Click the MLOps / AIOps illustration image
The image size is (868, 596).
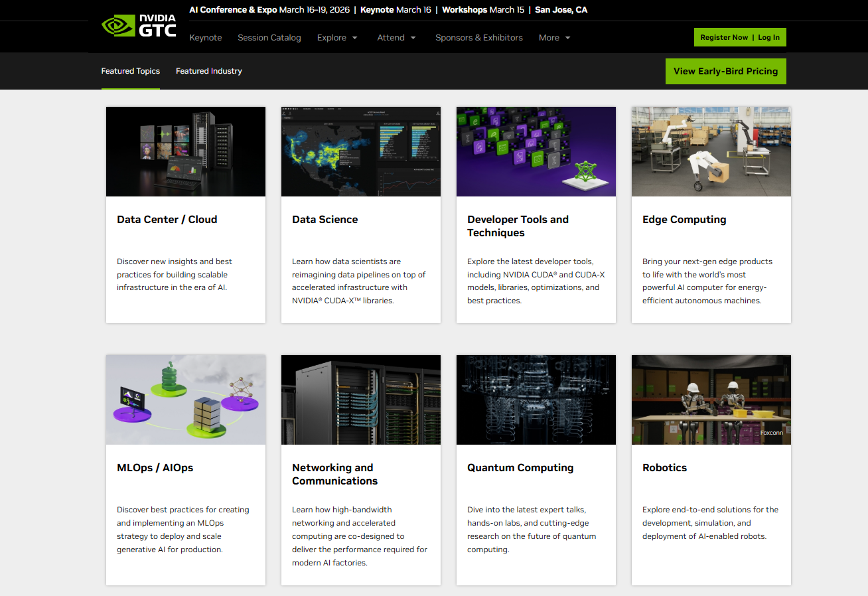pos(186,400)
